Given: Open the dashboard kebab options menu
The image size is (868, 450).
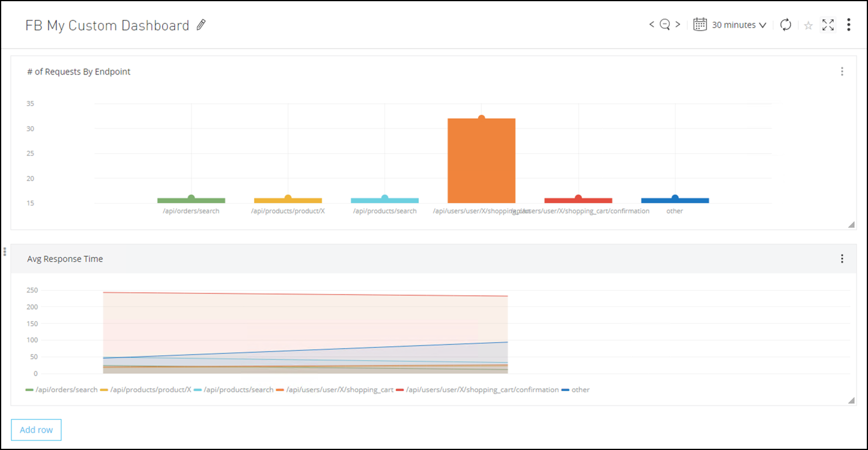Looking at the screenshot, I should coord(849,25).
